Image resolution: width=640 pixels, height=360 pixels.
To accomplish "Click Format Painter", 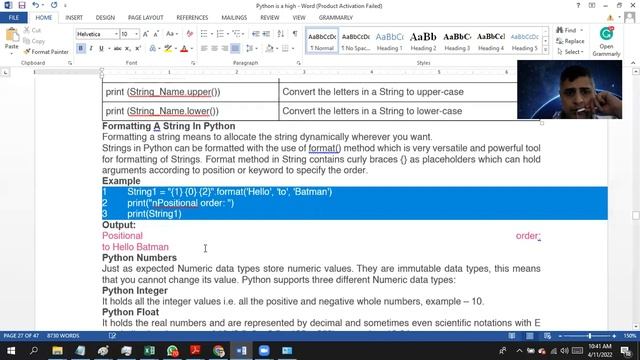I will (x=46, y=52).
